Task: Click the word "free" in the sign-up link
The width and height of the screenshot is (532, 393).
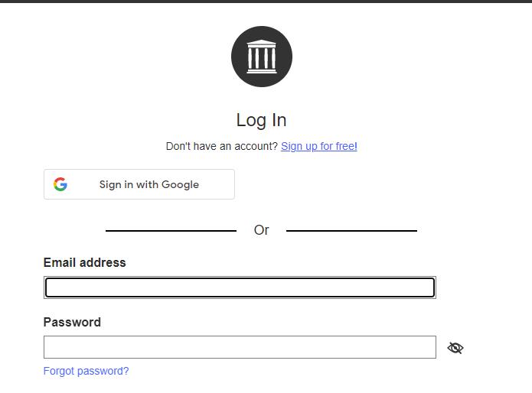Action: pyautogui.click(x=344, y=146)
